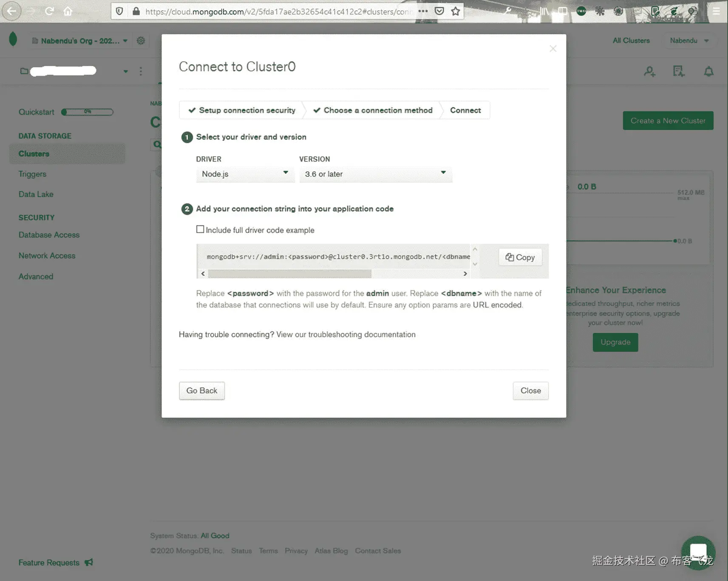Copy the connection string
The image size is (728, 581).
coord(520,257)
